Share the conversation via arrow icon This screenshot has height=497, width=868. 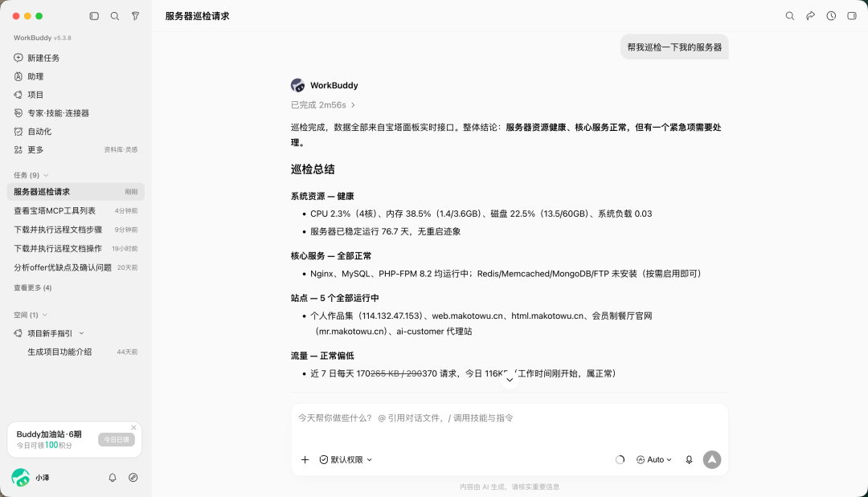coord(810,16)
